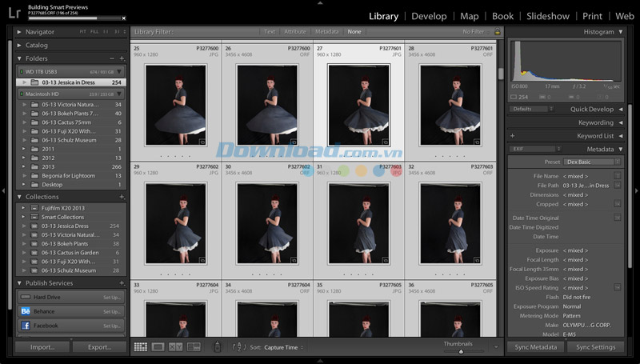Open the toolbar content dropdown arrow

pyautogui.click(x=496, y=347)
